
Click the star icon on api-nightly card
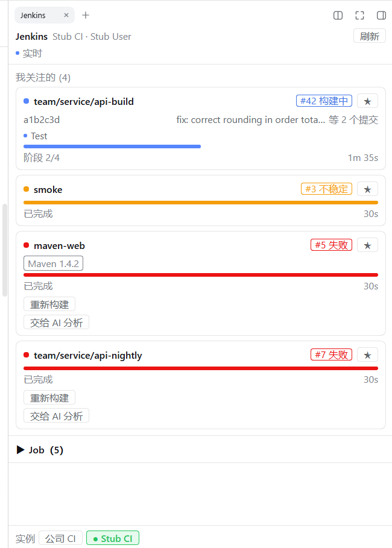point(367,355)
